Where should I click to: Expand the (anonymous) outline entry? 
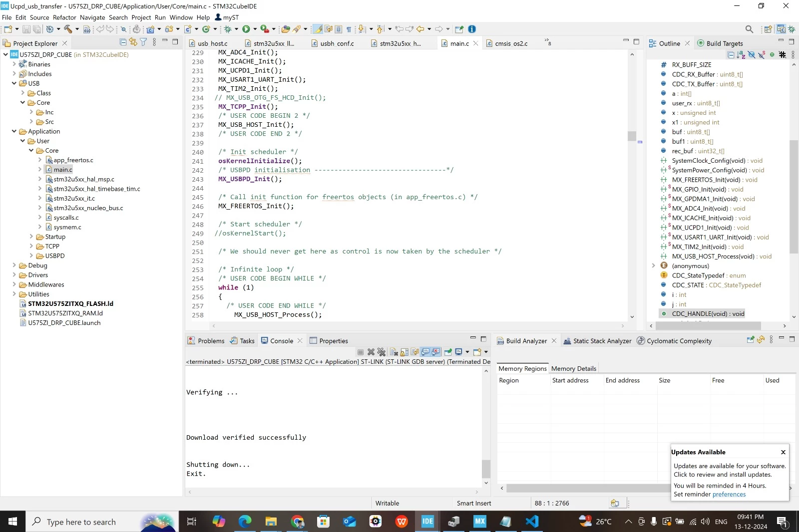click(653, 266)
